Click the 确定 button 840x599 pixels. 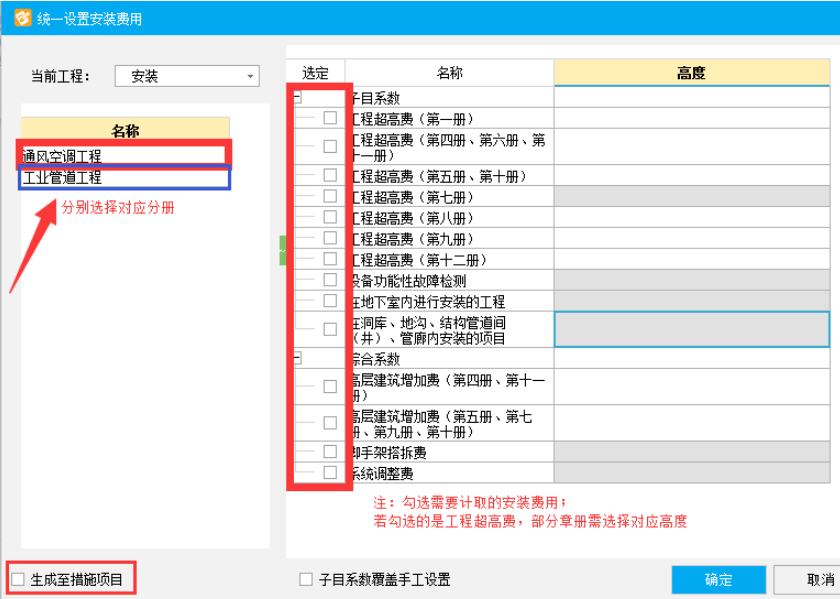click(x=718, y=580)
